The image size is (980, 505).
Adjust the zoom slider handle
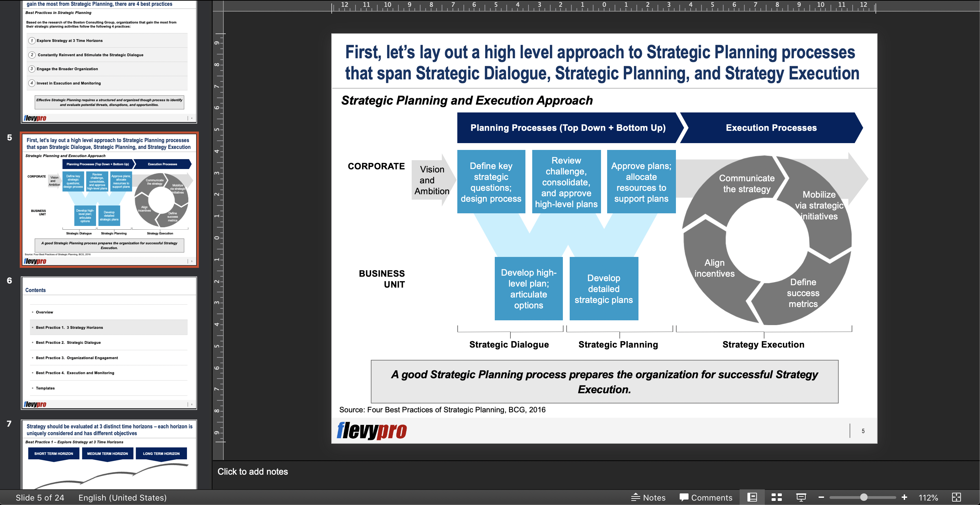coord(864,497)
